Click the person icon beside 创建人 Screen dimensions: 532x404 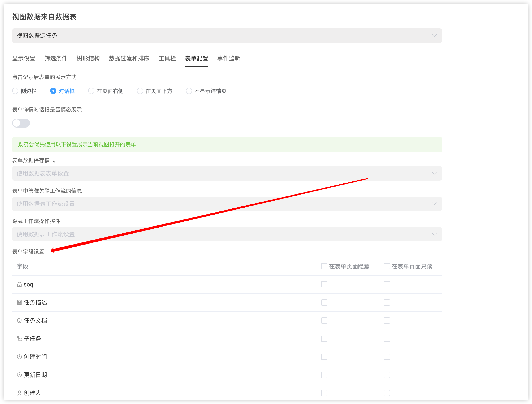[19, 393]
